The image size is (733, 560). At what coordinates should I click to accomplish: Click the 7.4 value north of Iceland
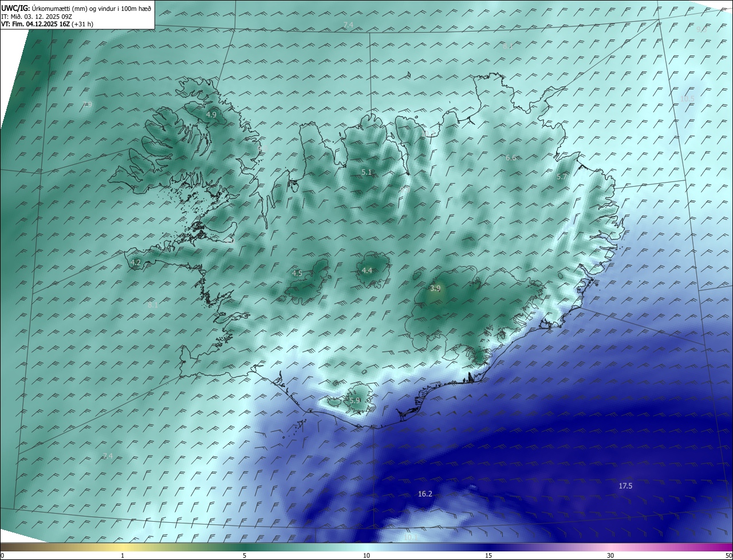(x=348, y=25)
